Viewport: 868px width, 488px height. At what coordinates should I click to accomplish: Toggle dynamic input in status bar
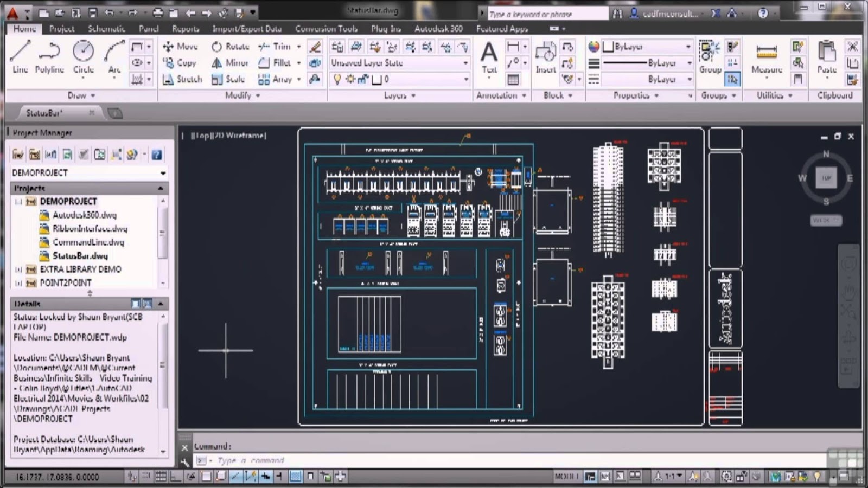click(x=265, y=477)
